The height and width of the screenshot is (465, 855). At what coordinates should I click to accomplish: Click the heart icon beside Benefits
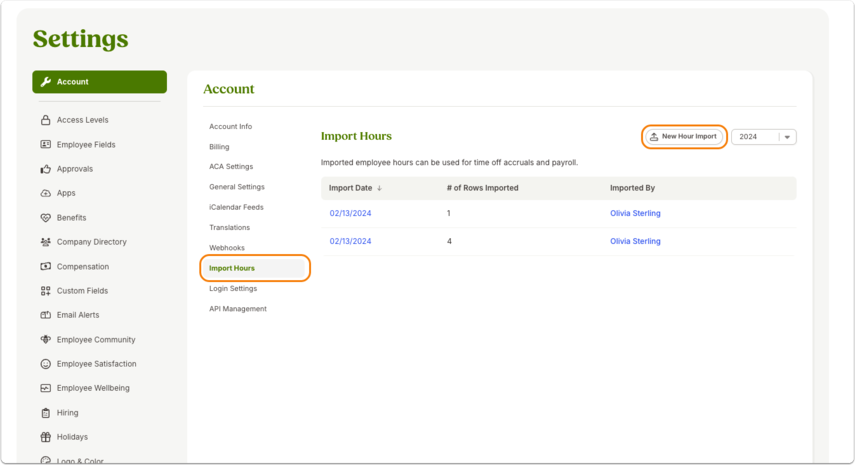[x=46, y=218]
